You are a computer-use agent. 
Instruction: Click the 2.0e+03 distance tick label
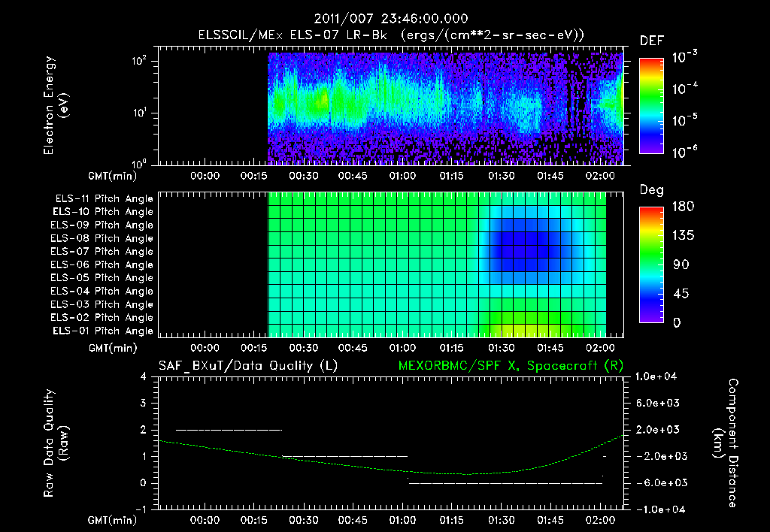tap(657, 429)
